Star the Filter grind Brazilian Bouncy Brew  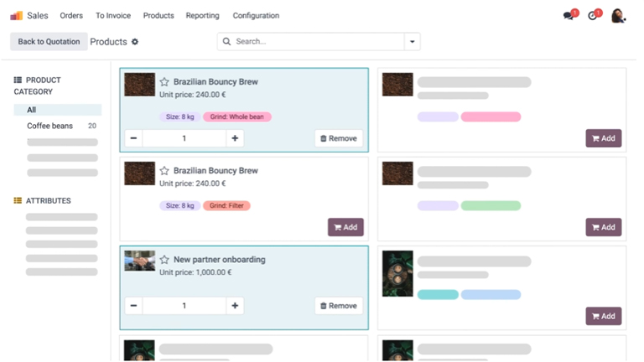(x=165, y=171)
